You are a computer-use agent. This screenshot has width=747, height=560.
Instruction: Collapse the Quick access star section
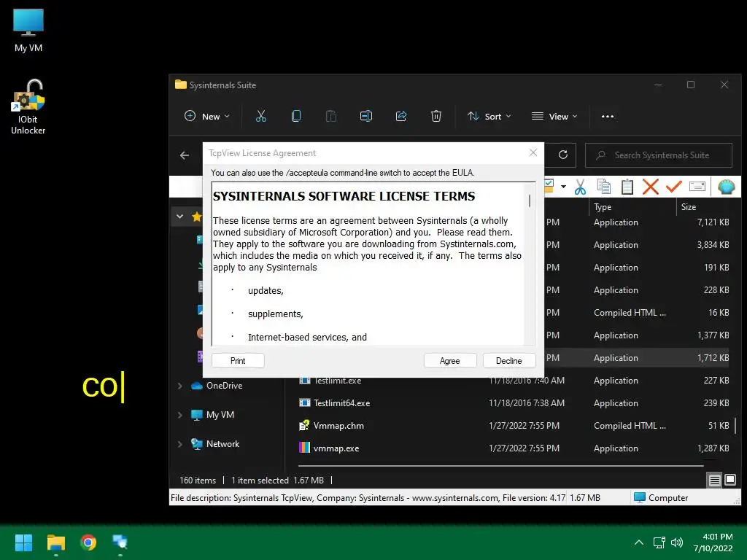(x=179, y=217)
